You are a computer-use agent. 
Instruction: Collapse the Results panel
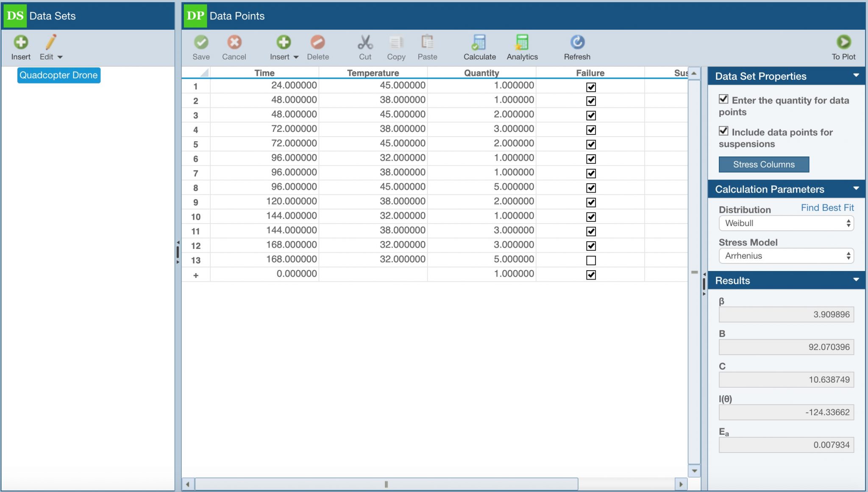(857, 280)
